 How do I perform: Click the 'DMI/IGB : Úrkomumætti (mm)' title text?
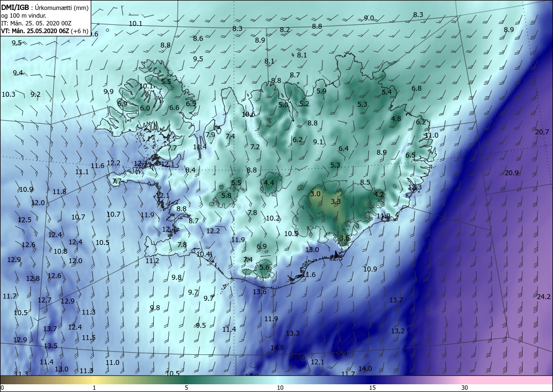pos(45,8)
